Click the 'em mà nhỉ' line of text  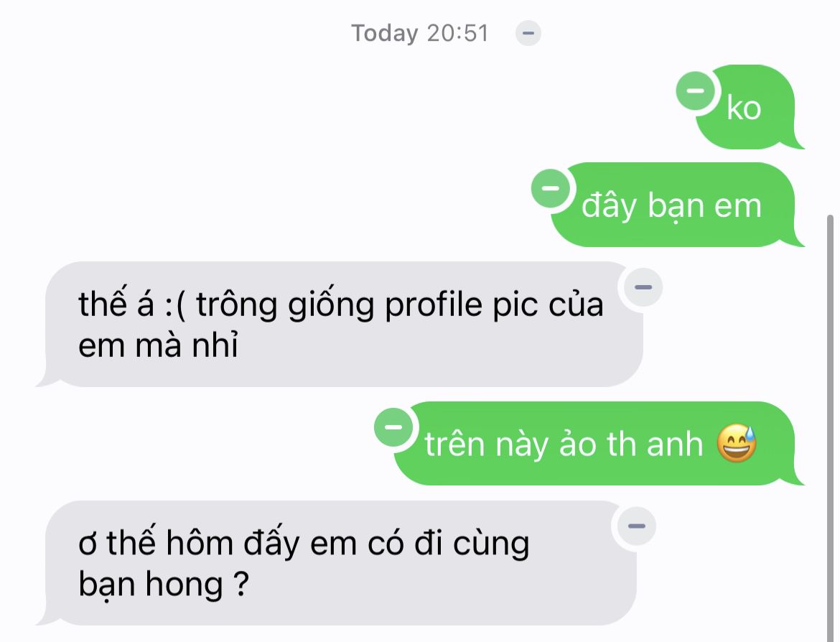(158, 345)
